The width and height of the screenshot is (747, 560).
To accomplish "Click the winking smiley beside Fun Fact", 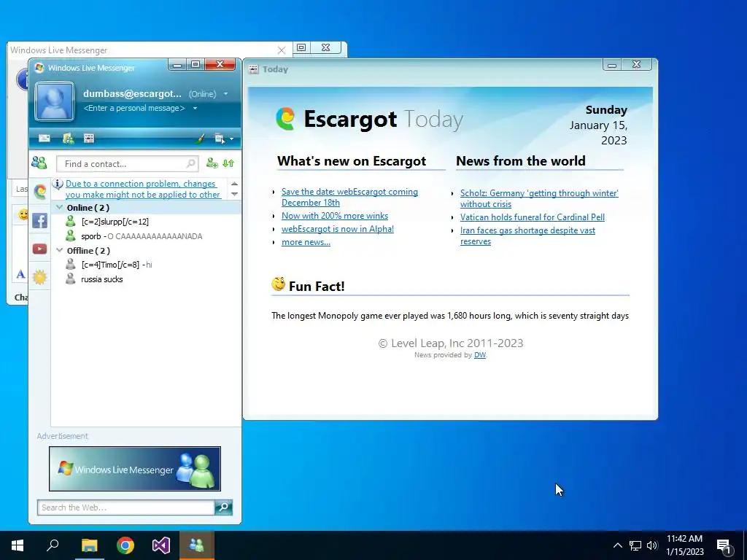I will 278,284.
